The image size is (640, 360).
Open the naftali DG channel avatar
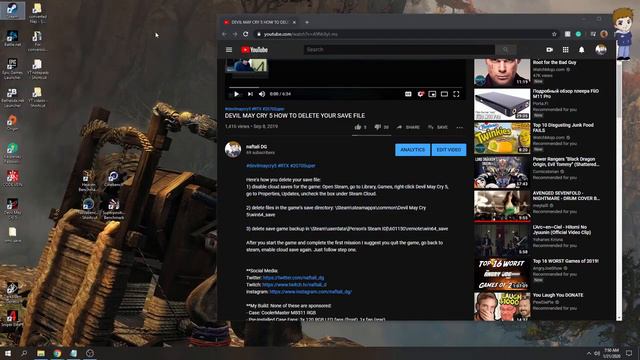tap(233, 149)
